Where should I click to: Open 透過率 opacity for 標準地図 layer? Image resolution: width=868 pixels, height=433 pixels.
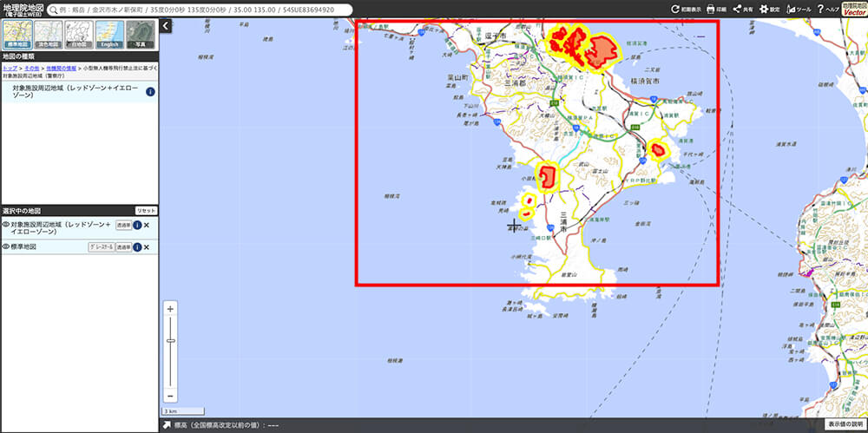point(123,247)
